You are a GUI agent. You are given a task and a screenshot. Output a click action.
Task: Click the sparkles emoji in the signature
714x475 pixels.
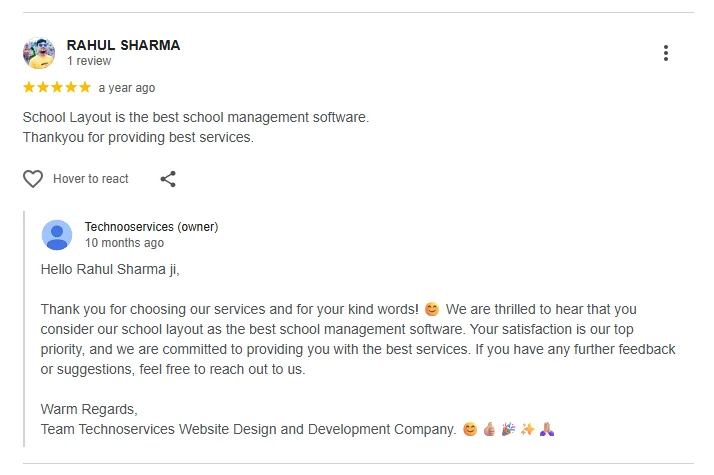coord(527,429)
